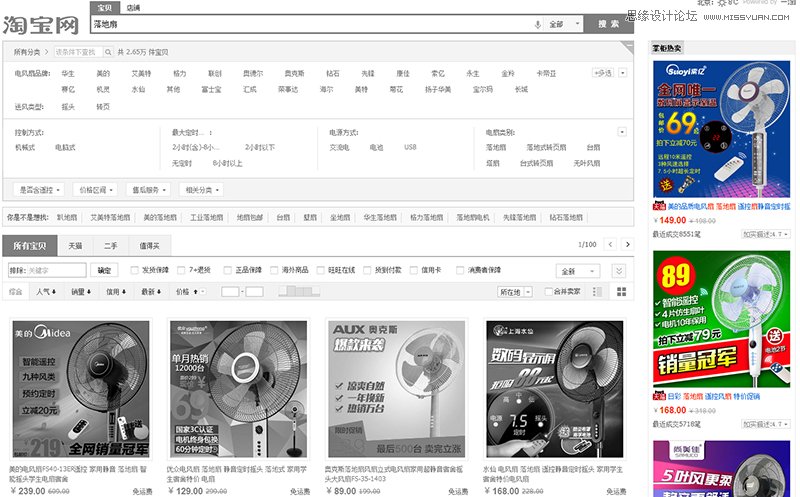Select the 综合 sort option
Screen dimensions: 800x497
[x=16, y=292]
